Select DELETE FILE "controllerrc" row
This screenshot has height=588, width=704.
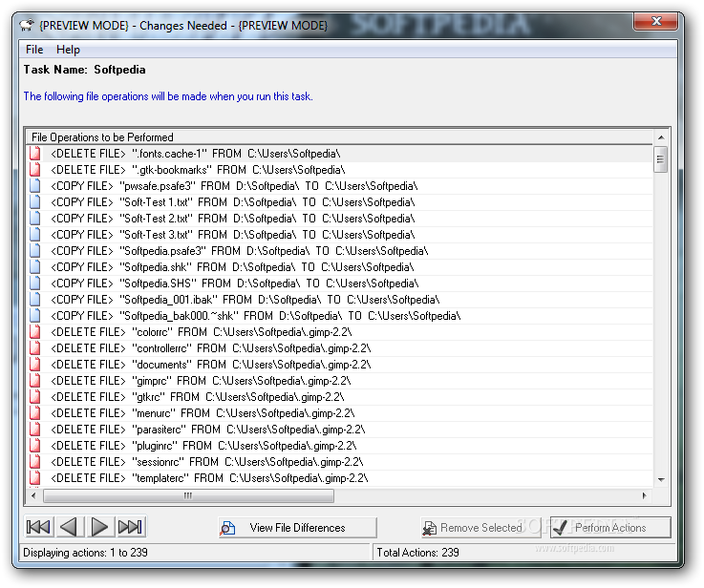click(x=339, y=348)
